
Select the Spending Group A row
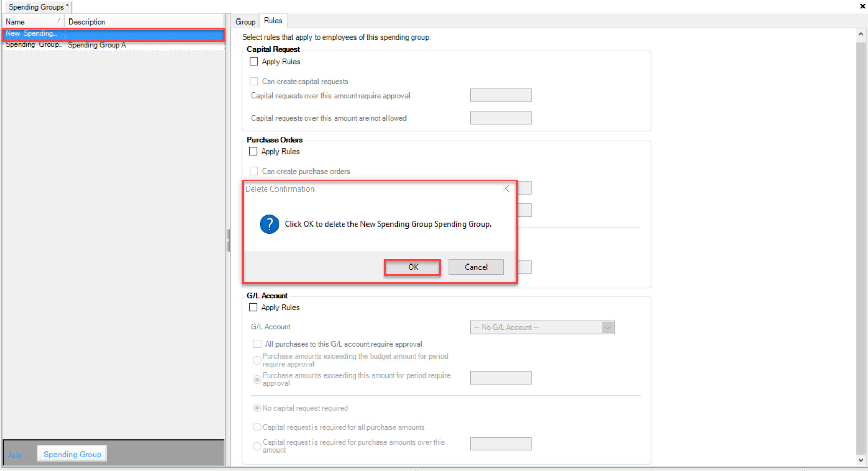pos(113,45)
